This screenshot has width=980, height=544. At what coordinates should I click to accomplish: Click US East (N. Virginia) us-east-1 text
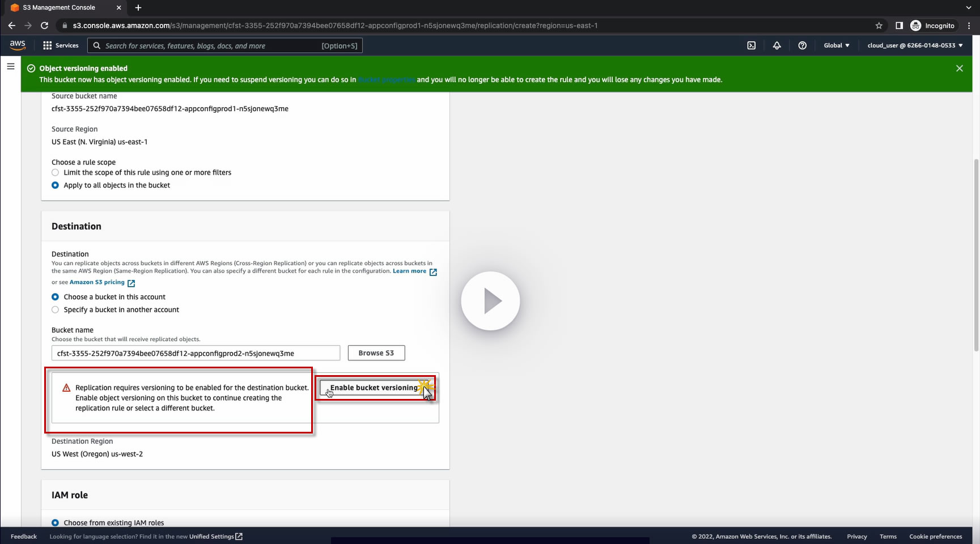pos(100,142)
